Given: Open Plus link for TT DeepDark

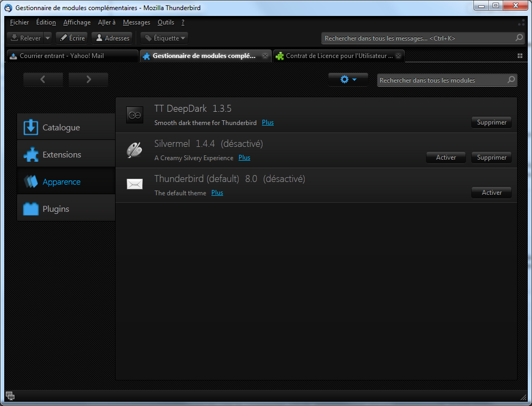Looking at the screenshot, I should [268, 122].
